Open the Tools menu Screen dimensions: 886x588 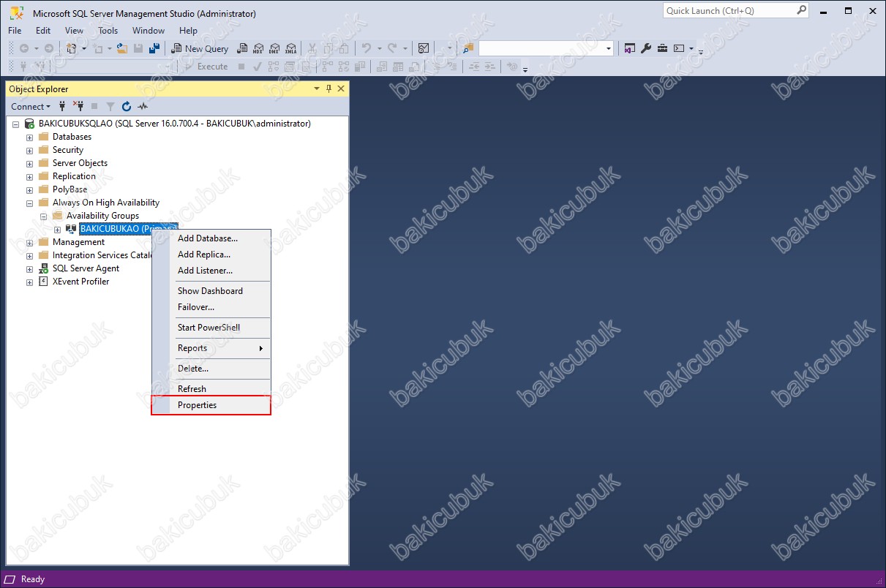click(x=108, y=31)
